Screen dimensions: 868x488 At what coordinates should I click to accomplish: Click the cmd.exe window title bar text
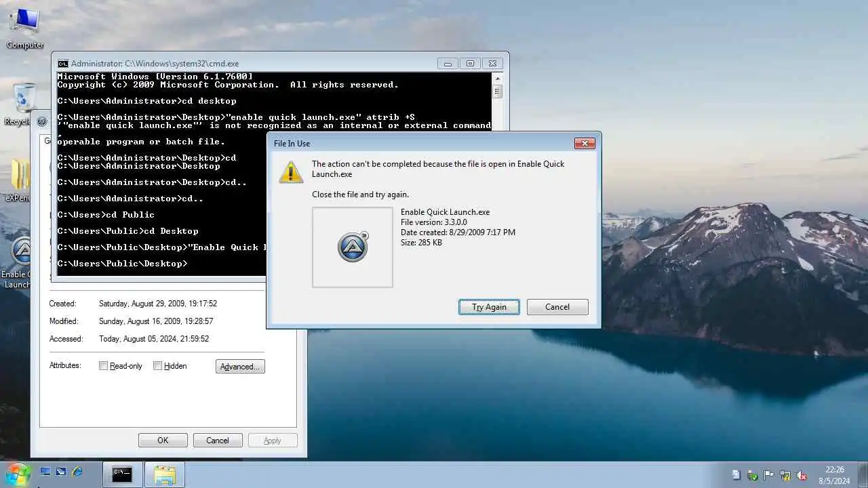click(x=155, y=63)
